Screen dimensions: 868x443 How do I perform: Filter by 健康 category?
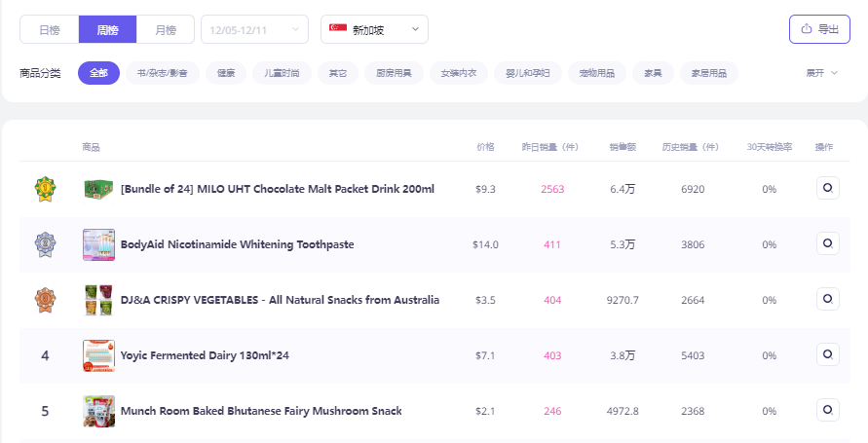coord(226,73)
